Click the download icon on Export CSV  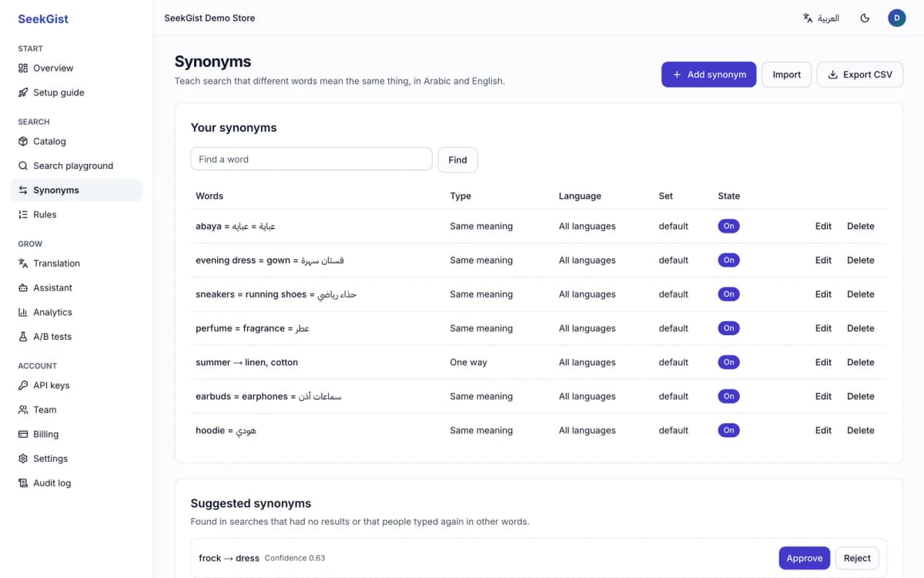(832, 75)
